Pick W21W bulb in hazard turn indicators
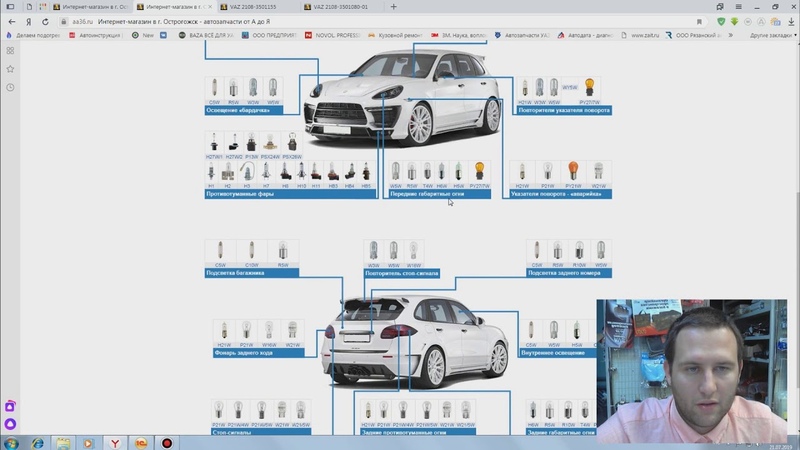 coord(598,172)
